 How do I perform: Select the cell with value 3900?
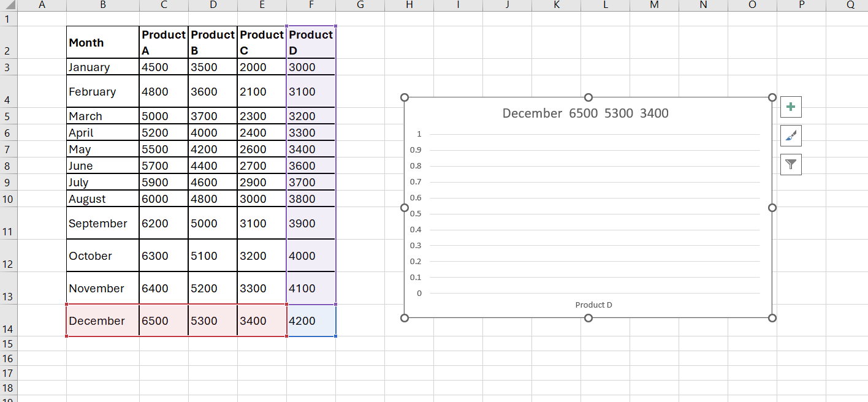coord(311,223)
